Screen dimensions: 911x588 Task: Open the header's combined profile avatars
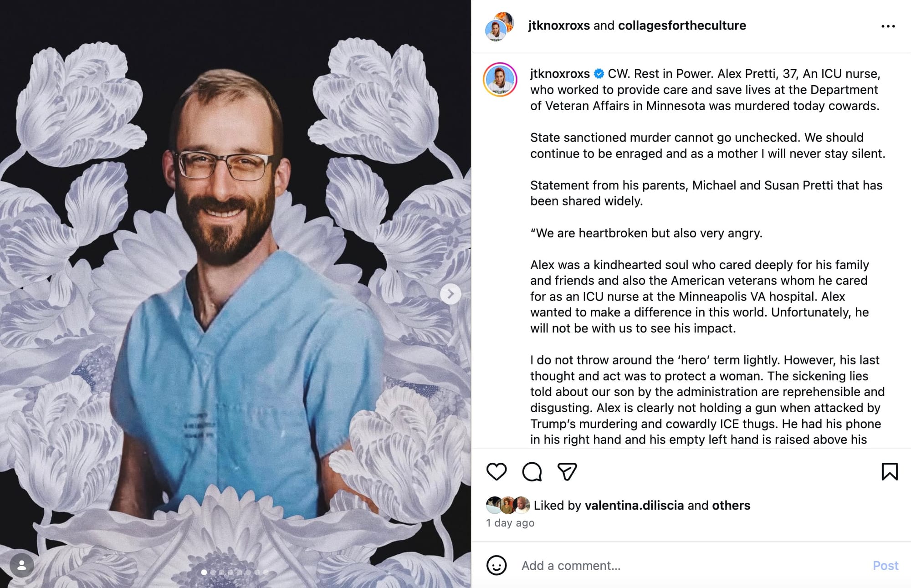pyautogui.click(x=500, y=26)
